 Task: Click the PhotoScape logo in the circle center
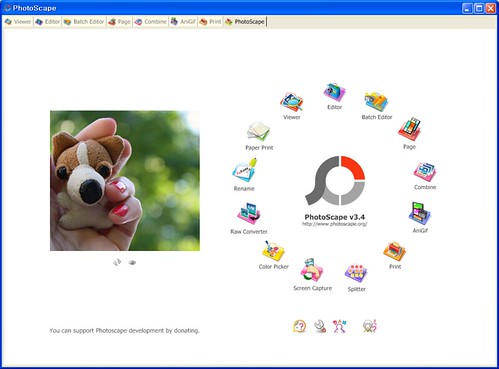click(x=335, y=181)
